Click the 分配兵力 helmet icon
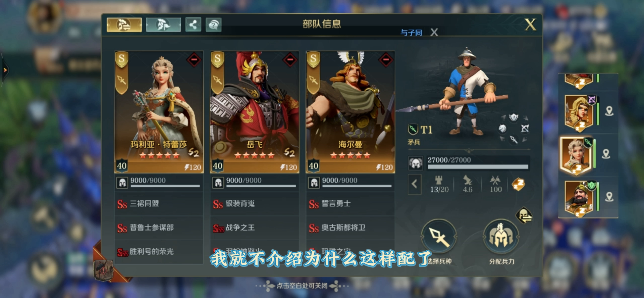644x298 pixels. [501, 237]
